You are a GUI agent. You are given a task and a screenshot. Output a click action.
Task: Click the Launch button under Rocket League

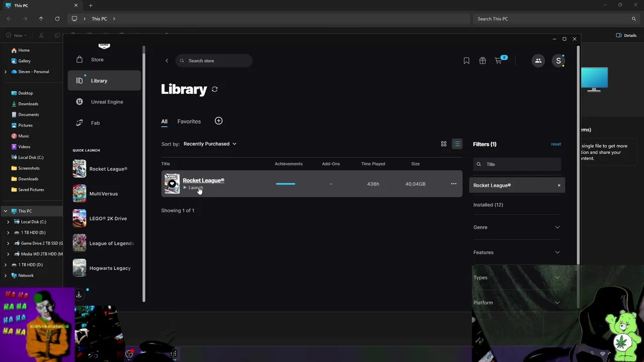tap(193, 188)
